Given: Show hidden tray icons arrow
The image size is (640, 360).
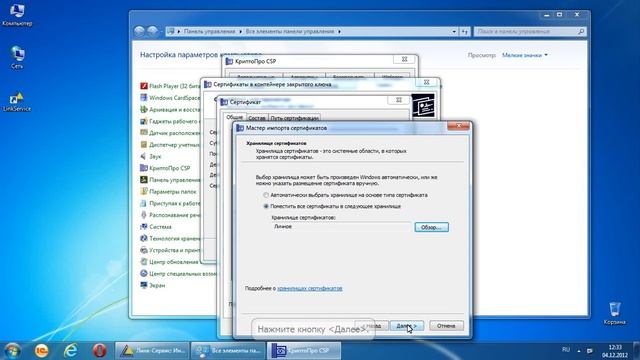Looking at the screenshot, I should point(579,351).
